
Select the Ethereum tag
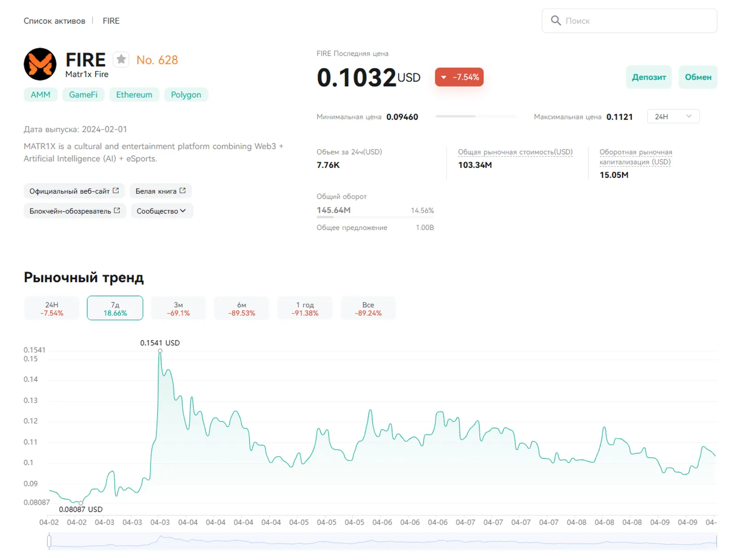point(134,95)
